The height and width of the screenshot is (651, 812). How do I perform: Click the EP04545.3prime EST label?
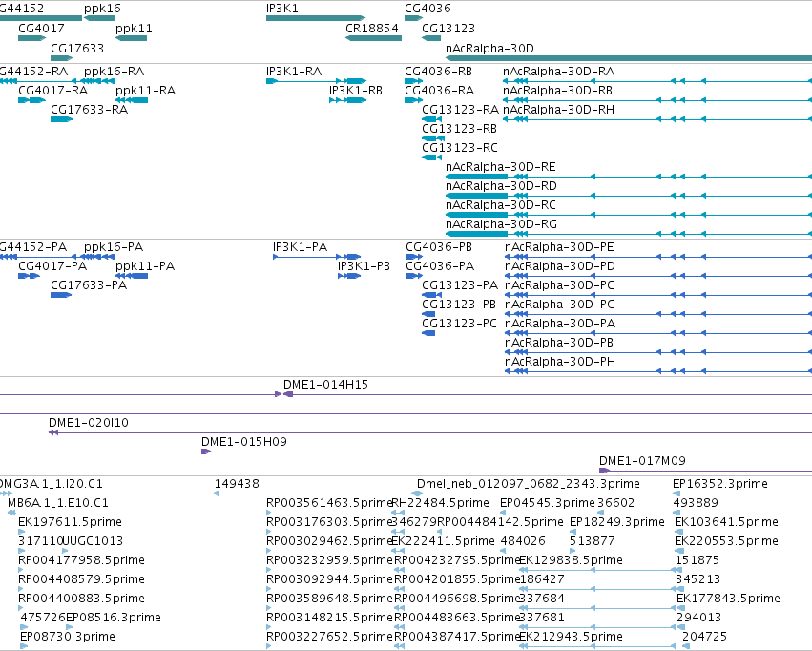[548, 503]
